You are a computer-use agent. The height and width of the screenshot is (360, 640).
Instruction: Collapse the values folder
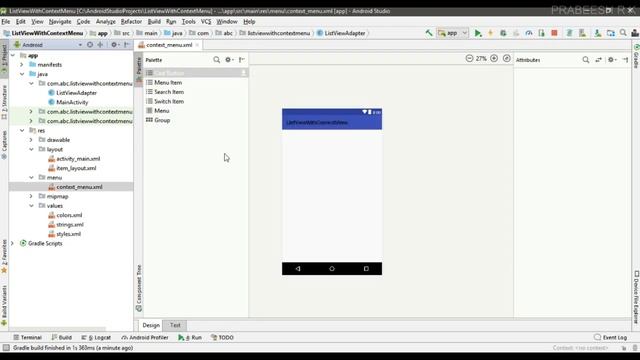pos(31,205)
